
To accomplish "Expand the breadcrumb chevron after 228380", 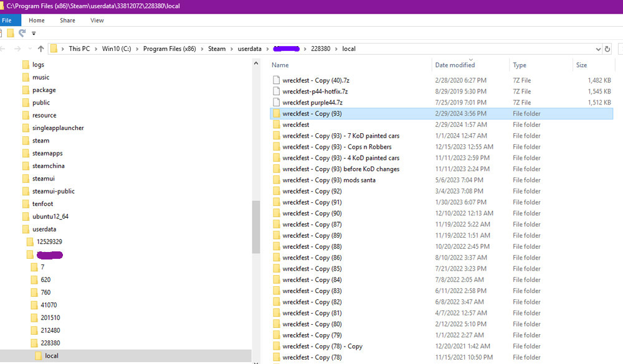I will click(x=336, y=49).
